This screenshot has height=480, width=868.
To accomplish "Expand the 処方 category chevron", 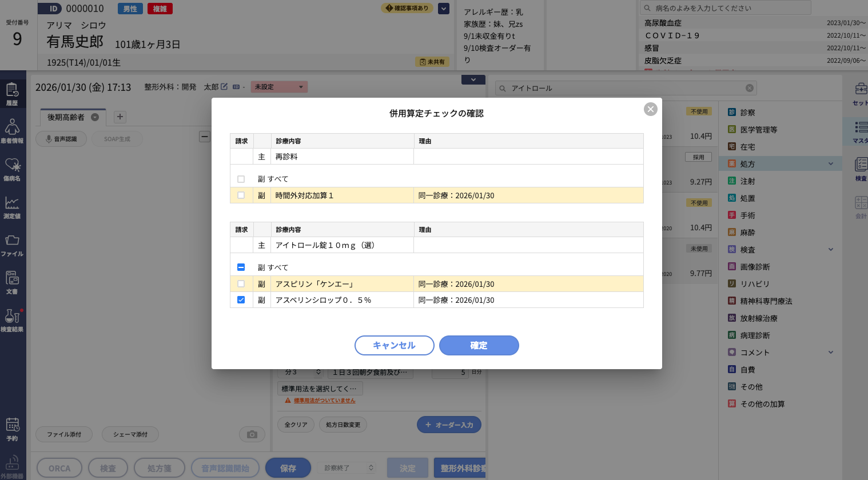I will (831, 164).
